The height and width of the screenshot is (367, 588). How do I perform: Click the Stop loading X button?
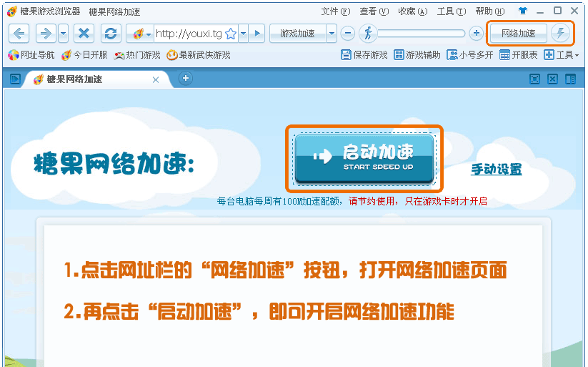[84, 34]
